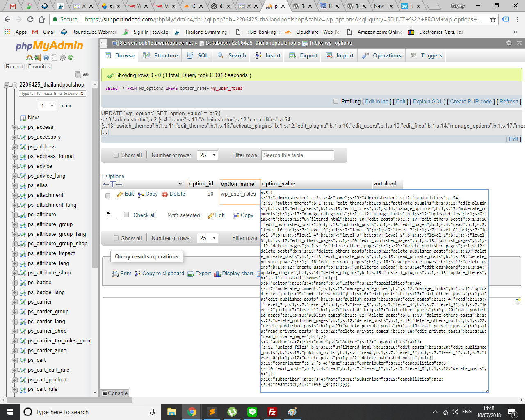Click the Favorites button
Screen dimensions: 525x420
coord(39,66)
